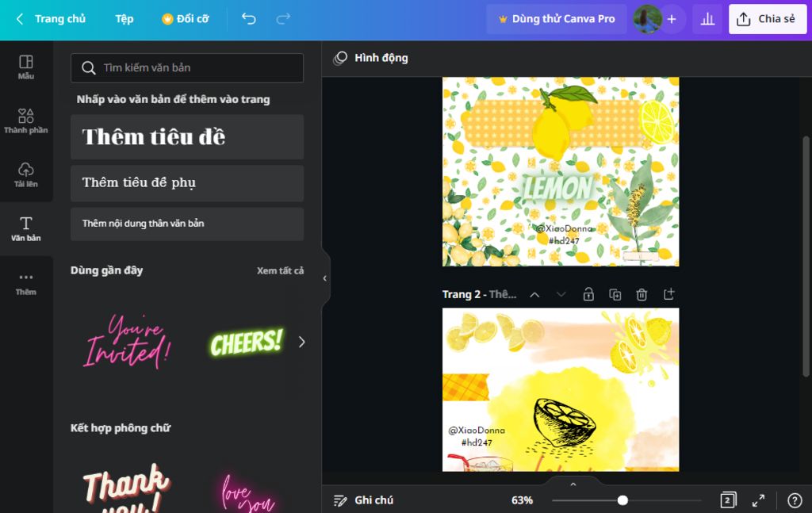This screenshot has width=812, height=513.
Task: Click the Tìm kiếm văn bản search field
Action: 187,68
